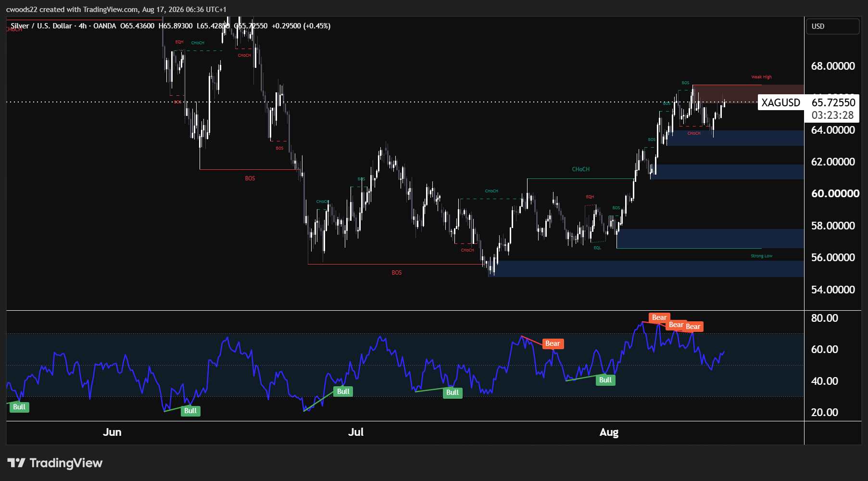Click the 62.00000 price axis label
The width and height of the screenshot is (868, 481).
833,162
